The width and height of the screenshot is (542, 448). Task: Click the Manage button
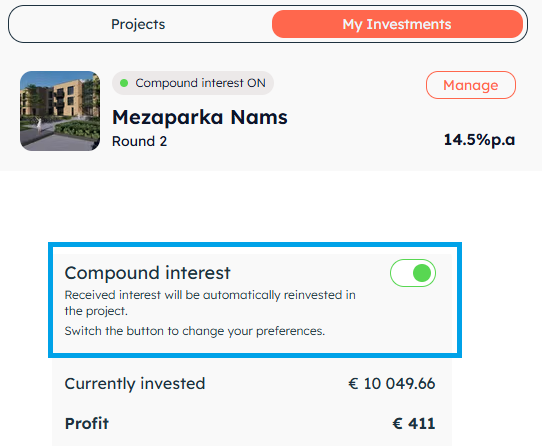point(470,85)
